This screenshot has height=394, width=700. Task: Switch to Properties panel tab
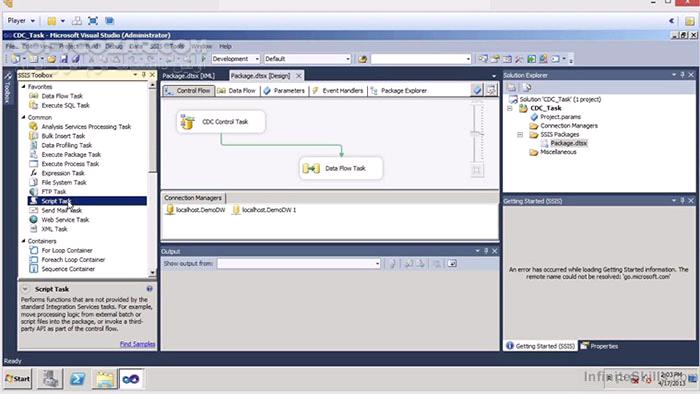599,346
